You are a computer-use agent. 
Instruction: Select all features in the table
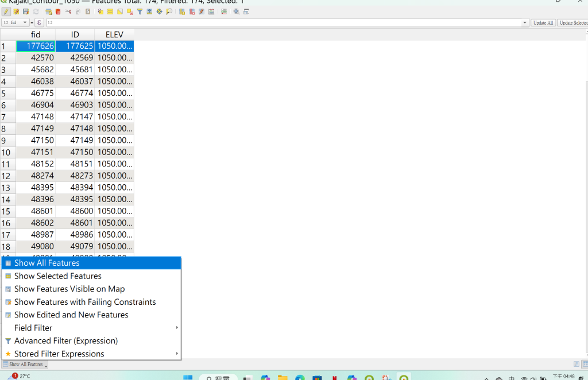(110, 11)
